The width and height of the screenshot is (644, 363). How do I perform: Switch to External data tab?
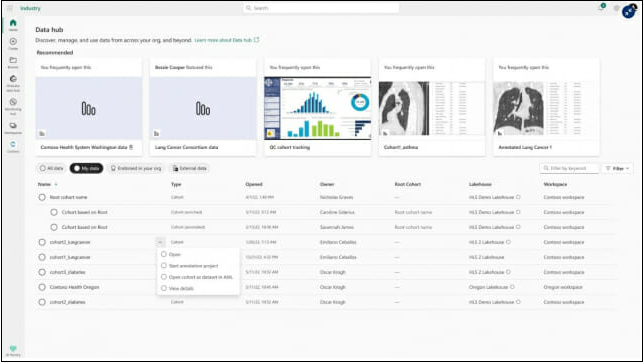point(190,168)
